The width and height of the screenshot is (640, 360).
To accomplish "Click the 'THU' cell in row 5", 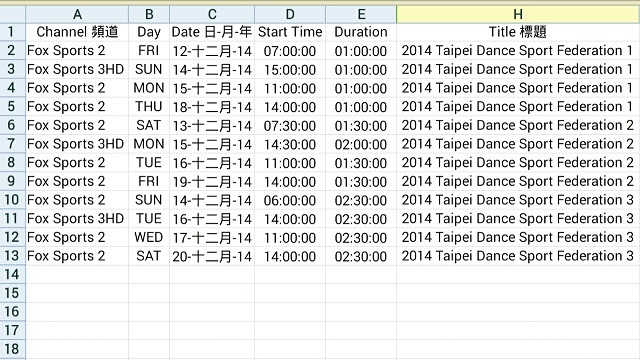I will tap(149, 107).
